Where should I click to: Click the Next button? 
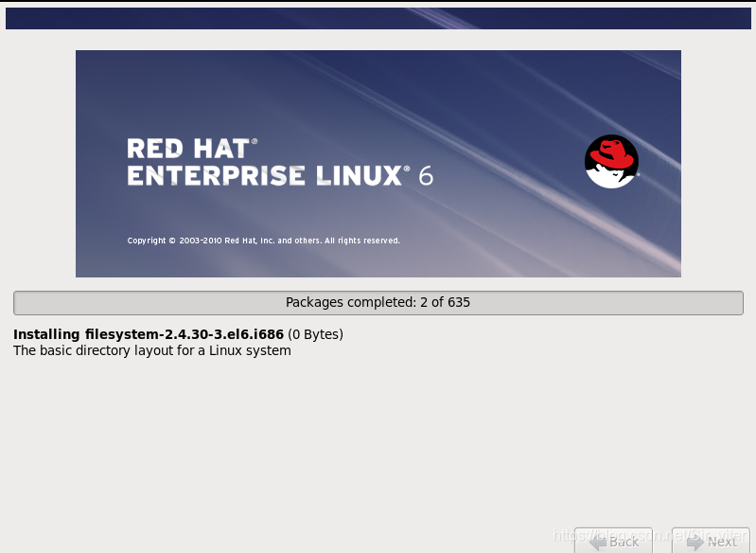(x=711, y=541)
